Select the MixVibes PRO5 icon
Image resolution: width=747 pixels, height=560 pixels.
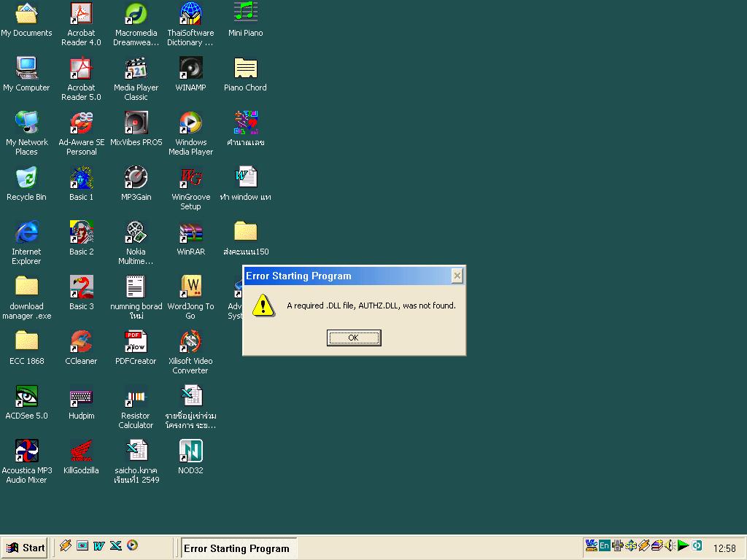point(136,129)
